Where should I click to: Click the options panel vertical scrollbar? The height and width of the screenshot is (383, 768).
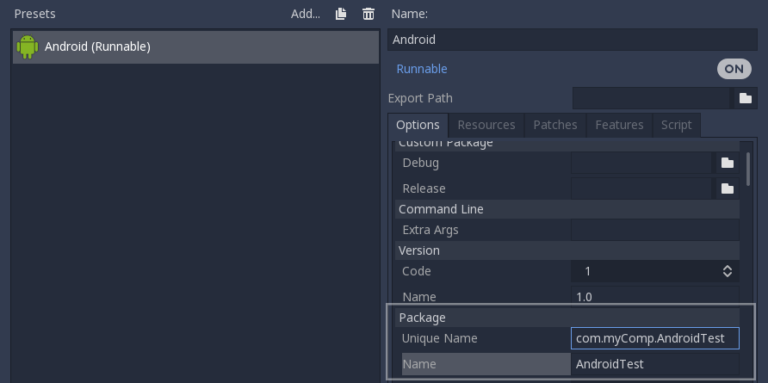click(748, 169)
